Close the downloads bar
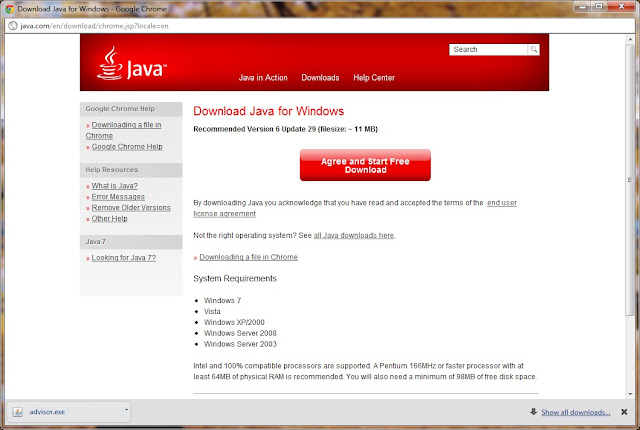 coord(624,412)
